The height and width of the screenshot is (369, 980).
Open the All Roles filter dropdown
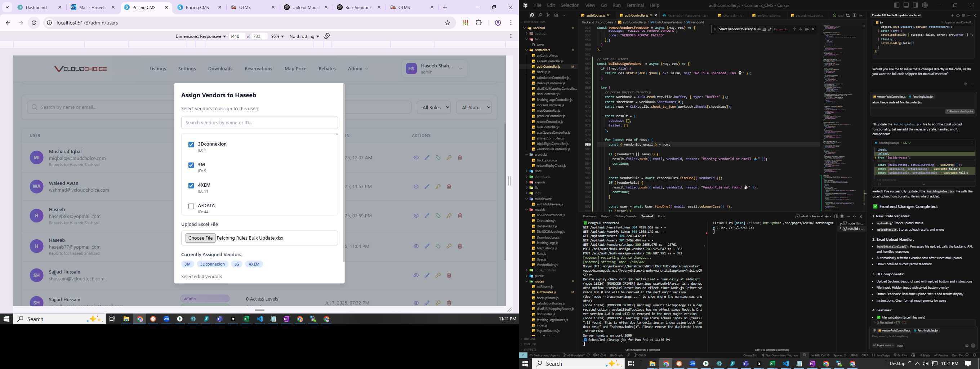coord(434,108)
